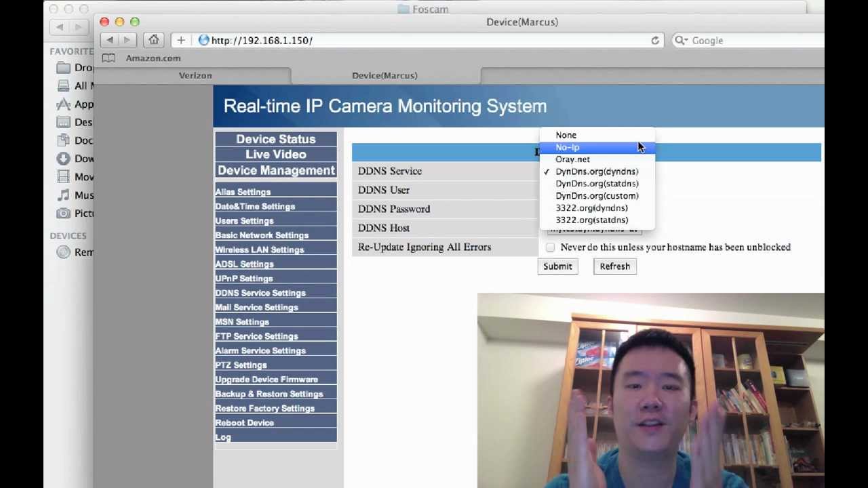Select None in DDNS service list
Screen dimensions: 868x488
[597, 135]
